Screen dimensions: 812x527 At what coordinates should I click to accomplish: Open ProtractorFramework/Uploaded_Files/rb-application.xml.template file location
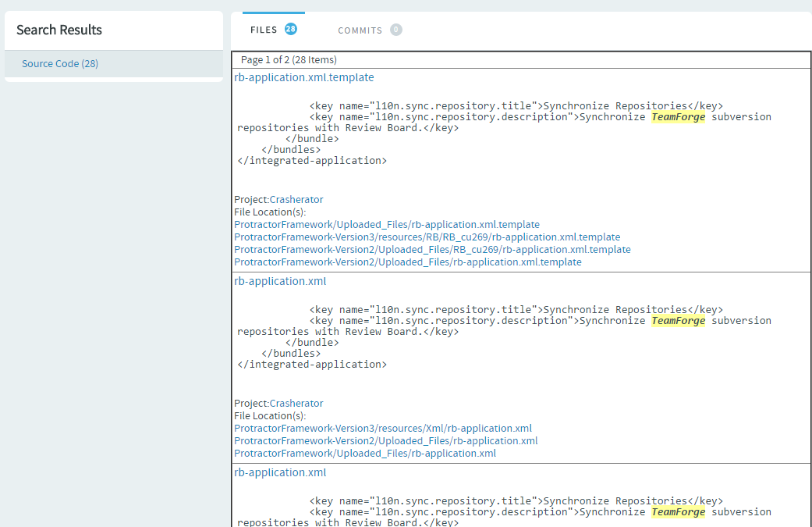[x=387, y=224]
